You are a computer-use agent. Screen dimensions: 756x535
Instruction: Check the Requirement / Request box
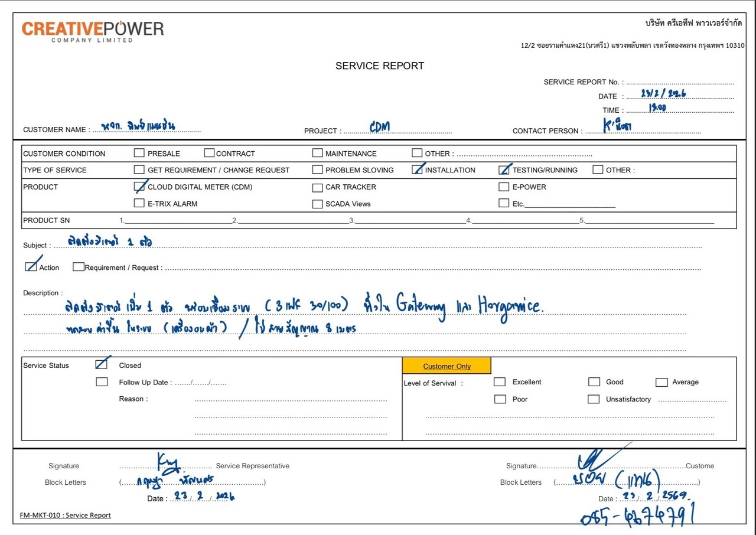click(78, 266)
